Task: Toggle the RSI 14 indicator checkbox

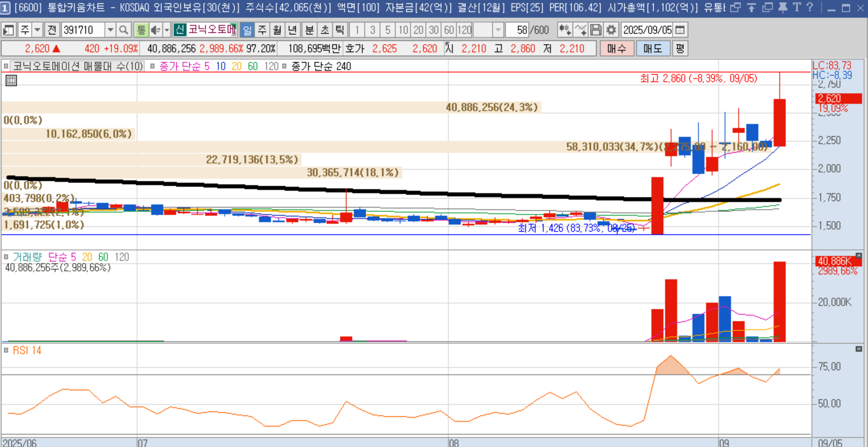Action: 6,350
